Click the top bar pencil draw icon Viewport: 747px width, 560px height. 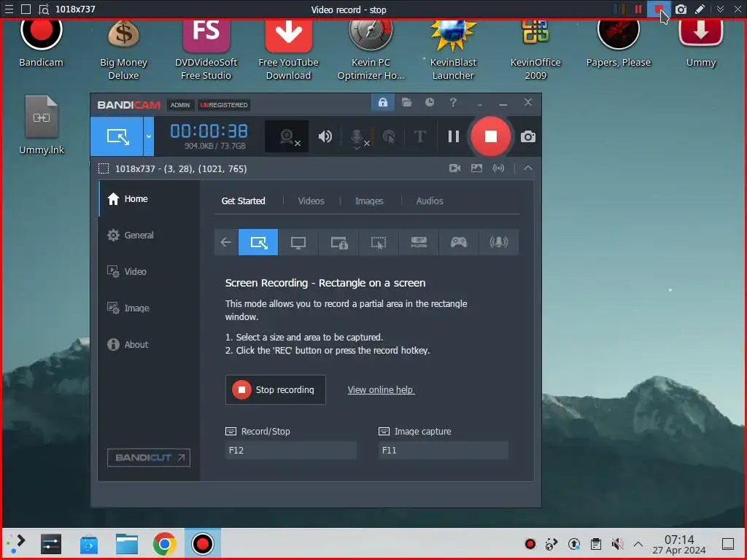700,9
